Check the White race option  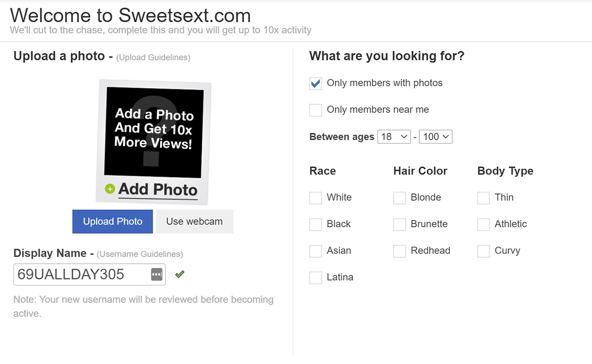click(315, 198)
